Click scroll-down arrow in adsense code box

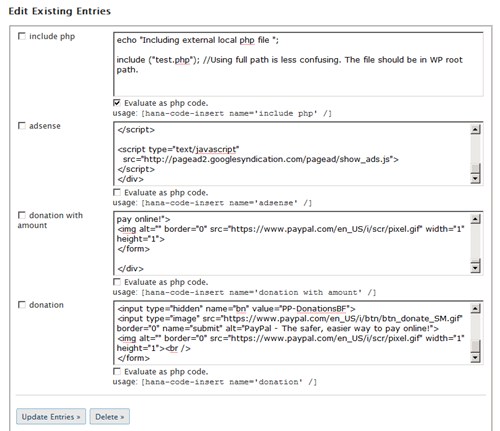[475, 179]
